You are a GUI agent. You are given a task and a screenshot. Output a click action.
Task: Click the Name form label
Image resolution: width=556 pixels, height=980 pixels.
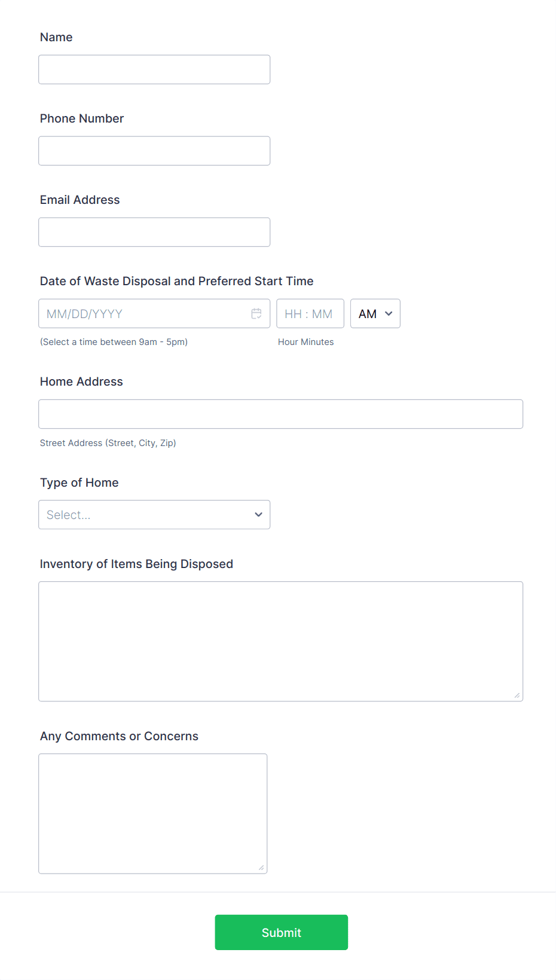click(x=56, y=37)
